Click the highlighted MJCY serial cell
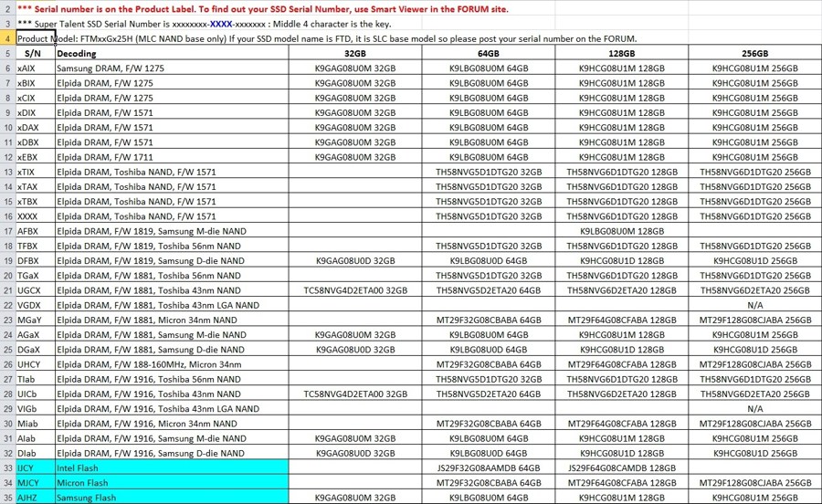Screen dimensions: 822x504 point(35,482)
